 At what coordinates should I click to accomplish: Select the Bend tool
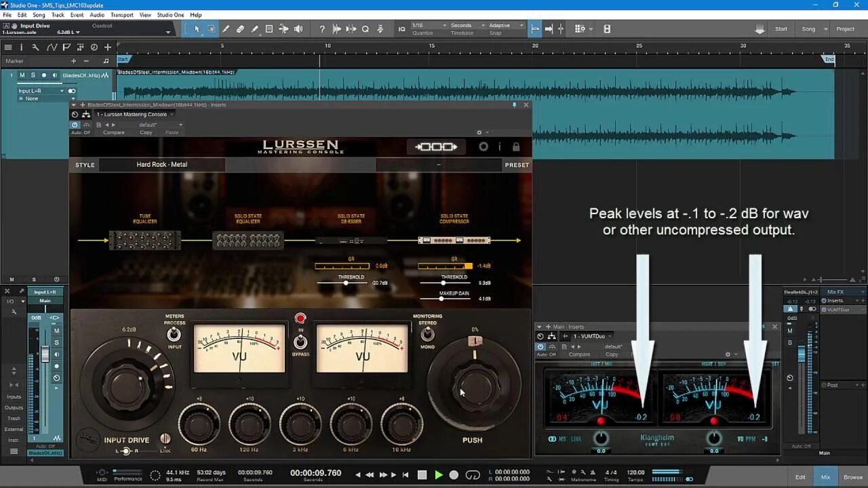click(x=283, y=29)
